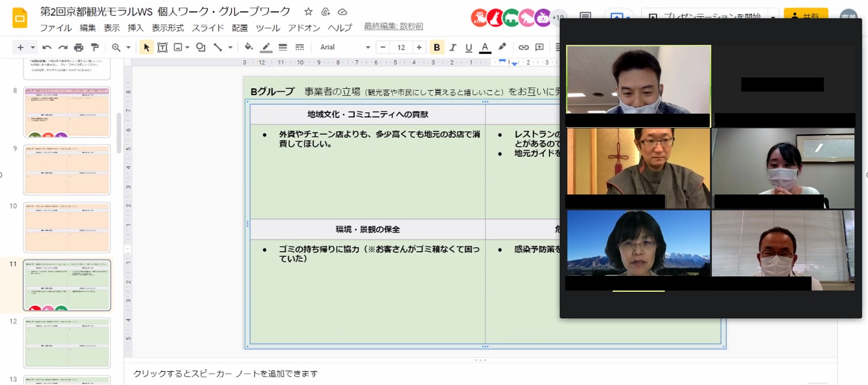Viewport: 868px width, 385px height.
Task: Open the new slide layout dropdown arrow
Action: coord(33,47)
